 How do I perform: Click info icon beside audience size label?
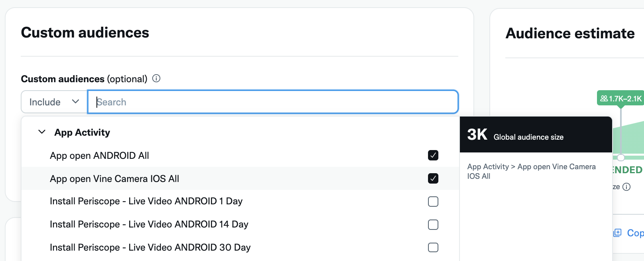(x=626, y=187)
